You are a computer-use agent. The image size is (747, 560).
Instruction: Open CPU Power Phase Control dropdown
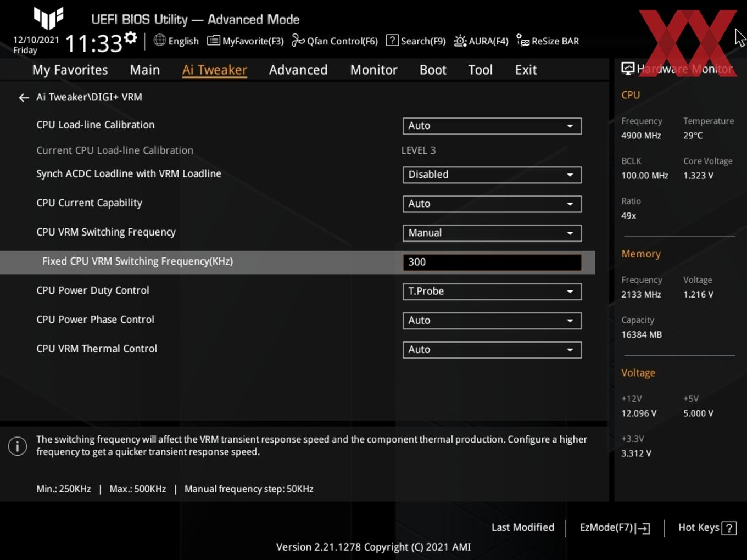tap(492, 320)
